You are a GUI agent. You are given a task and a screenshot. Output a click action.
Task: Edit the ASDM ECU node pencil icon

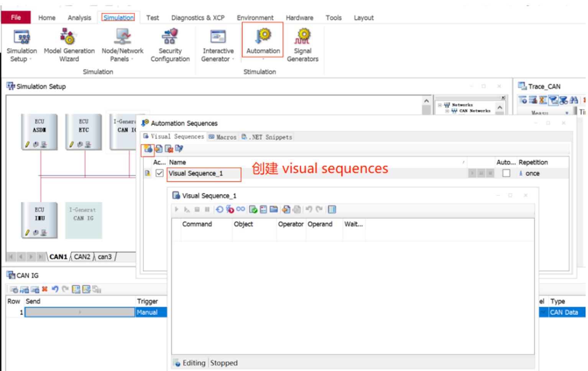pyautogui.click(x=27, y=144)
